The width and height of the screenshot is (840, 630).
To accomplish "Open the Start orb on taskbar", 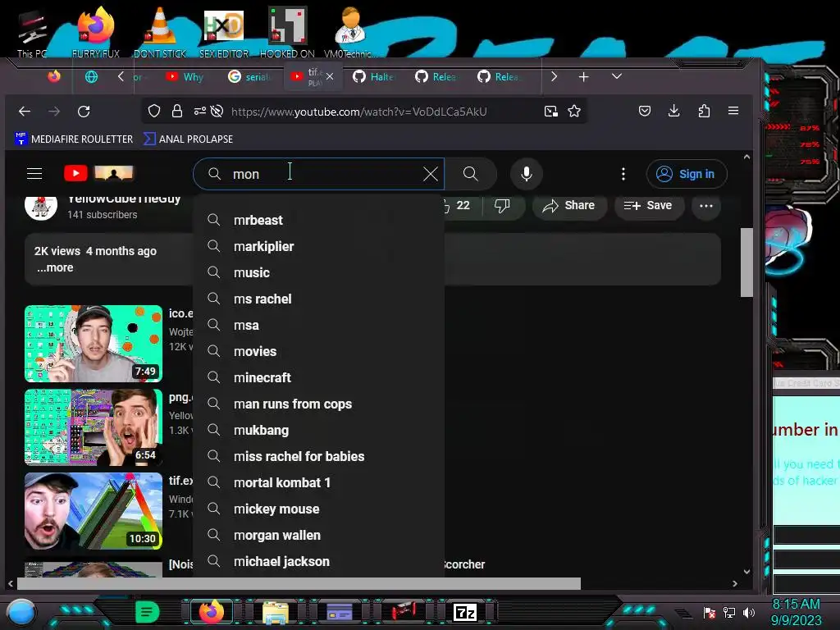I will (x=21, y=612).
